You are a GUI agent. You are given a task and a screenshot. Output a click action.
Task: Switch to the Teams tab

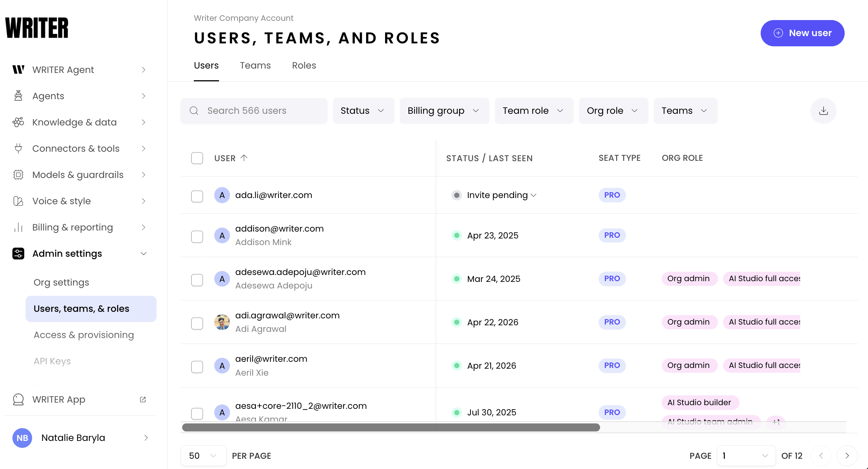coord(255,66)
